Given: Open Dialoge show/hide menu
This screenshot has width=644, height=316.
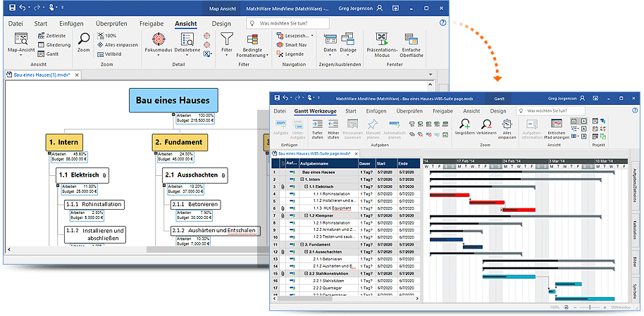Looking at the screenshot, I should tap(348, 44).
